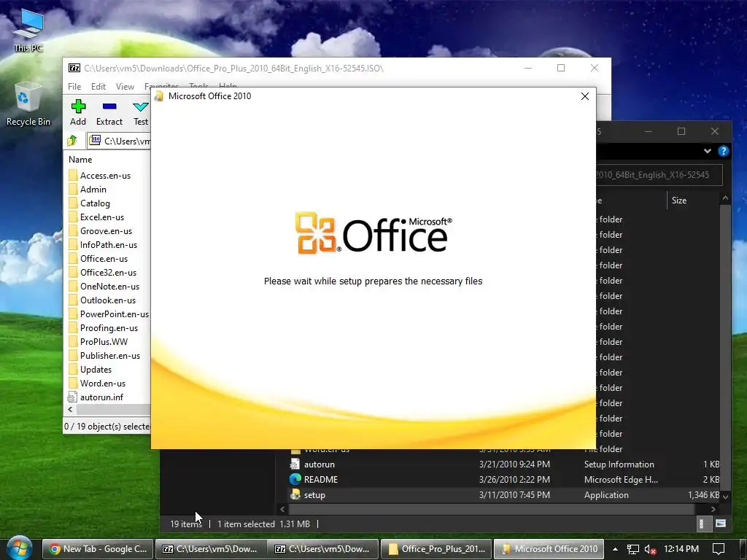
Task: Switch to Microsoft Office 2010 taskbar button
Action: [x=549, y=548]
